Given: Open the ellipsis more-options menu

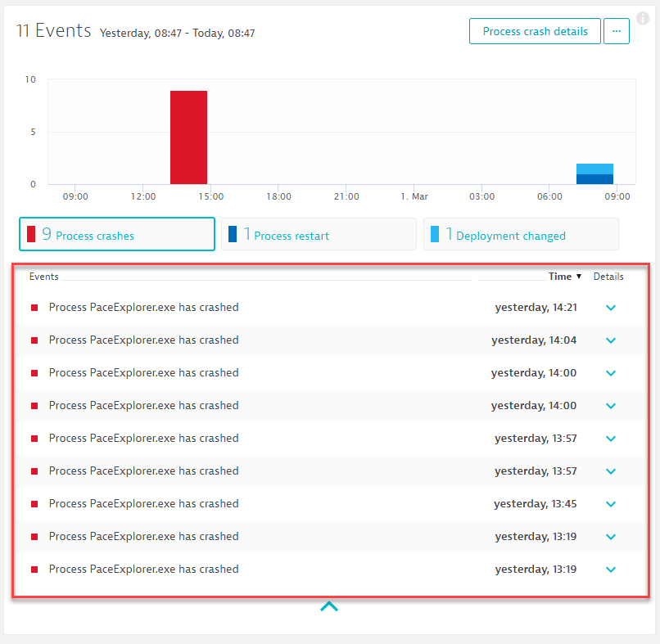Looking at the screenshot, I should [617, 31].
